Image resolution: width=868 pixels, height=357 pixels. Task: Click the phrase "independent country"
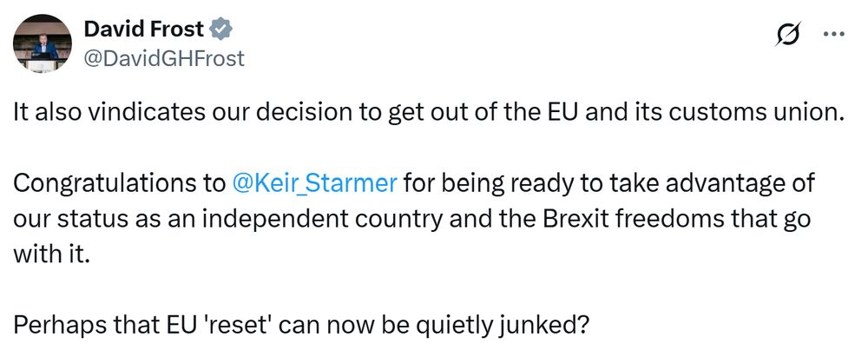click(x=323, y=220)
